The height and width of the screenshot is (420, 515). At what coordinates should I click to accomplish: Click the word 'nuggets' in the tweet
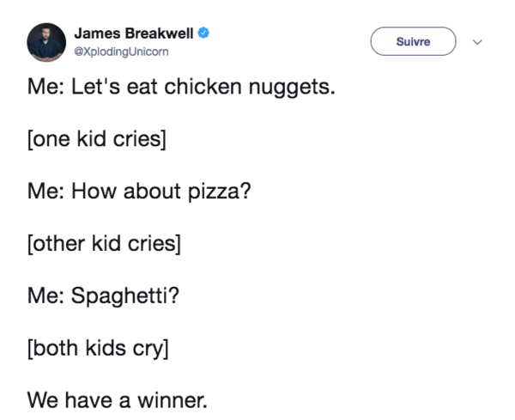tap(292, 88)
